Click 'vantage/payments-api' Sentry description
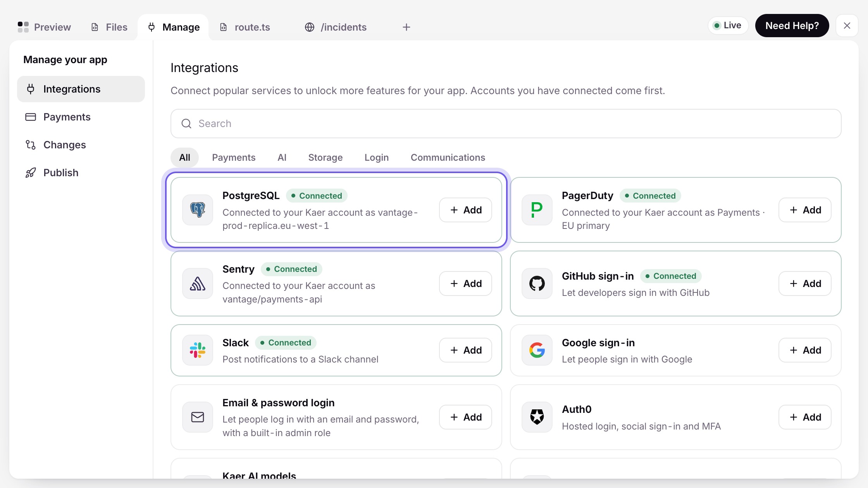The height and width of the screenshot is (488, 868). point(272,299)
